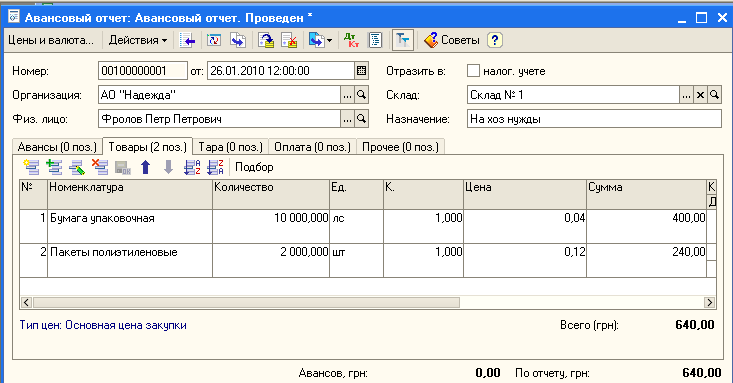Move row down with grey arrow

click(x=168, y=167)
